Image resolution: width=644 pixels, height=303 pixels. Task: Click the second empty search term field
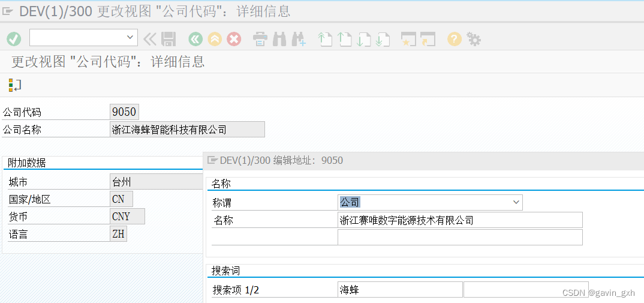tap(526, 289)
